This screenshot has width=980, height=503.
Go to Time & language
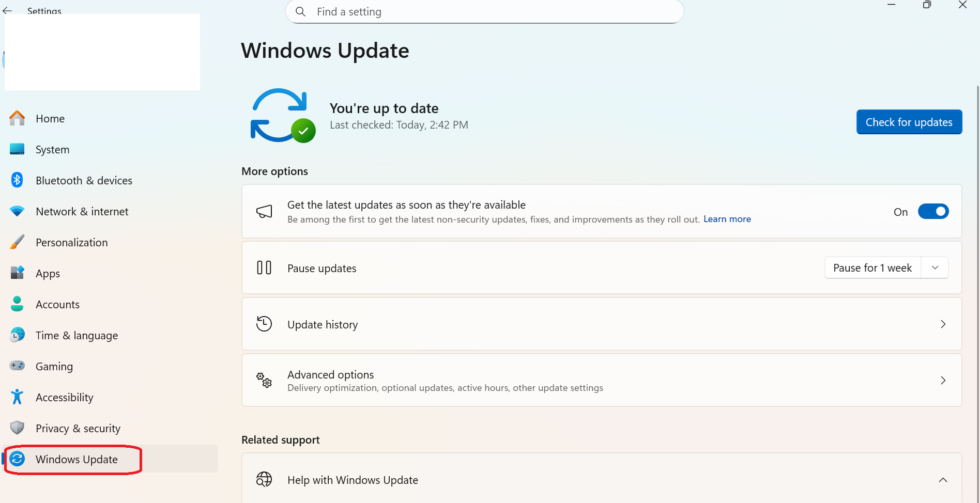point(111,335)
